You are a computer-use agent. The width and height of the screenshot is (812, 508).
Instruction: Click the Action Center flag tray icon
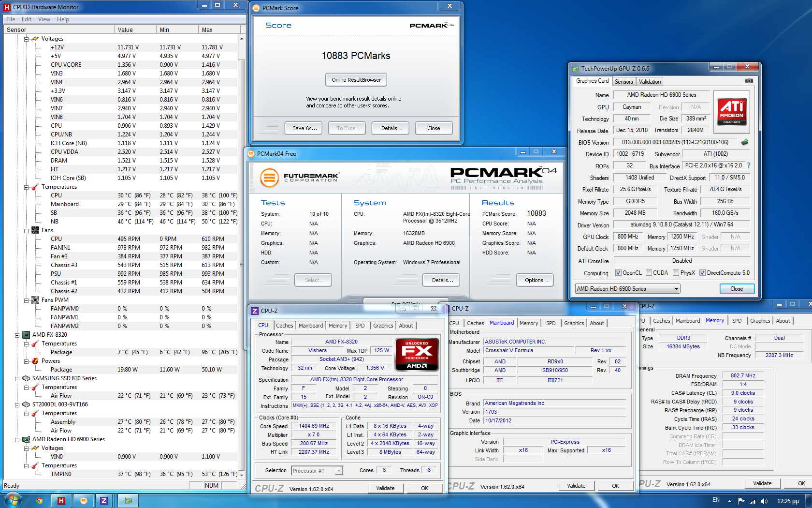(x=741, y=501)
